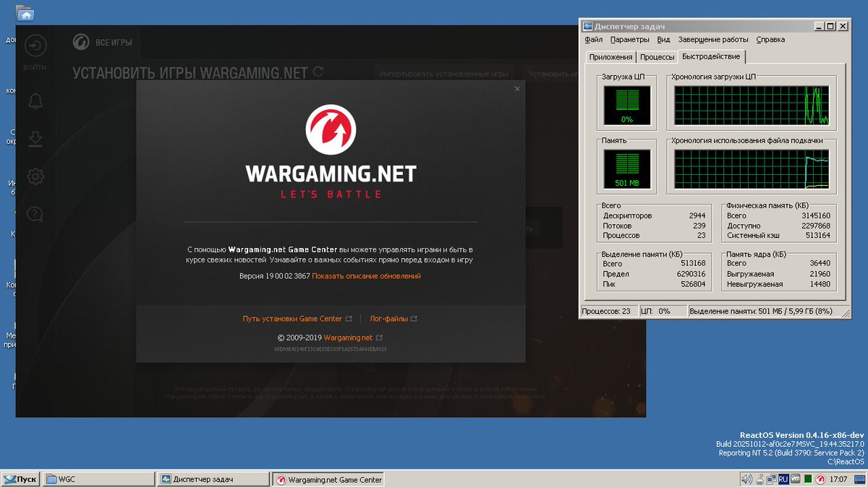The image size is (868, 488).
Task: Click the Версия 19.00.02.3867 text
Action: click(275, 276)
